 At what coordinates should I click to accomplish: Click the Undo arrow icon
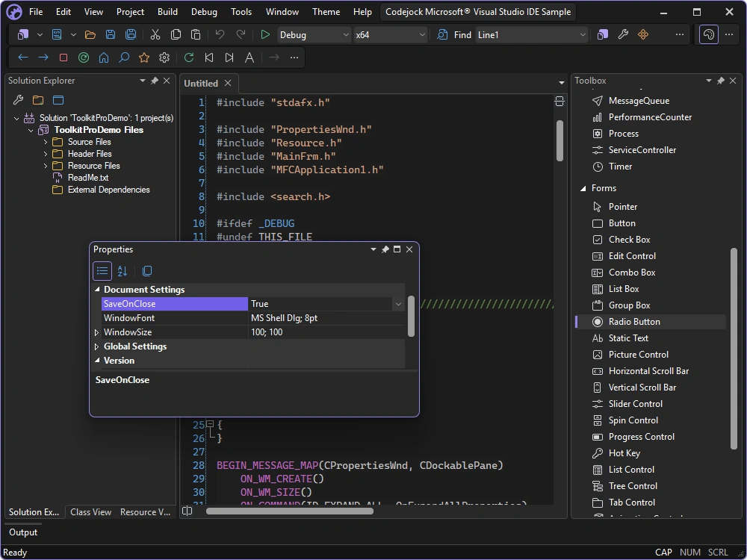tap(220, 35)
